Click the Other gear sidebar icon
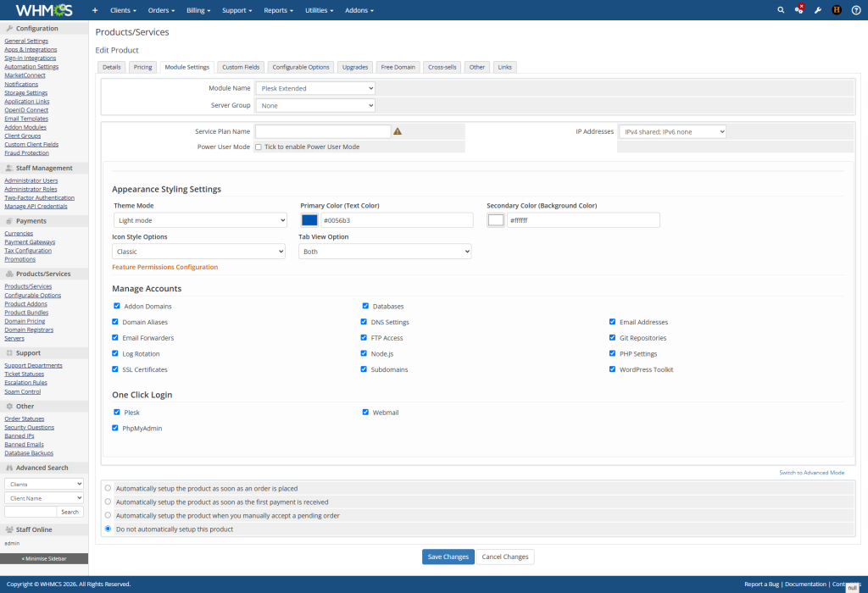This screenshot has height=593, width=868. [9, 406]
